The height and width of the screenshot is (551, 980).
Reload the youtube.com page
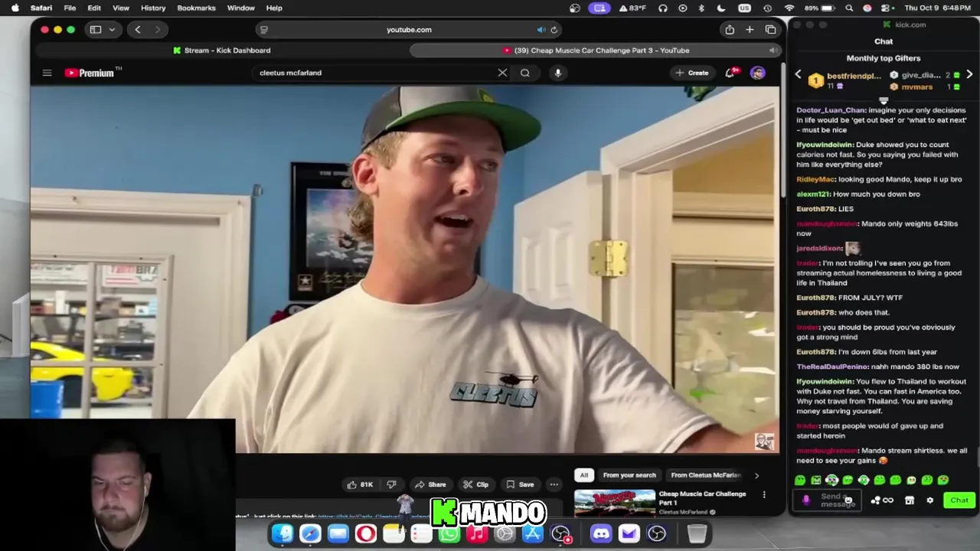[x=554, y=30]
